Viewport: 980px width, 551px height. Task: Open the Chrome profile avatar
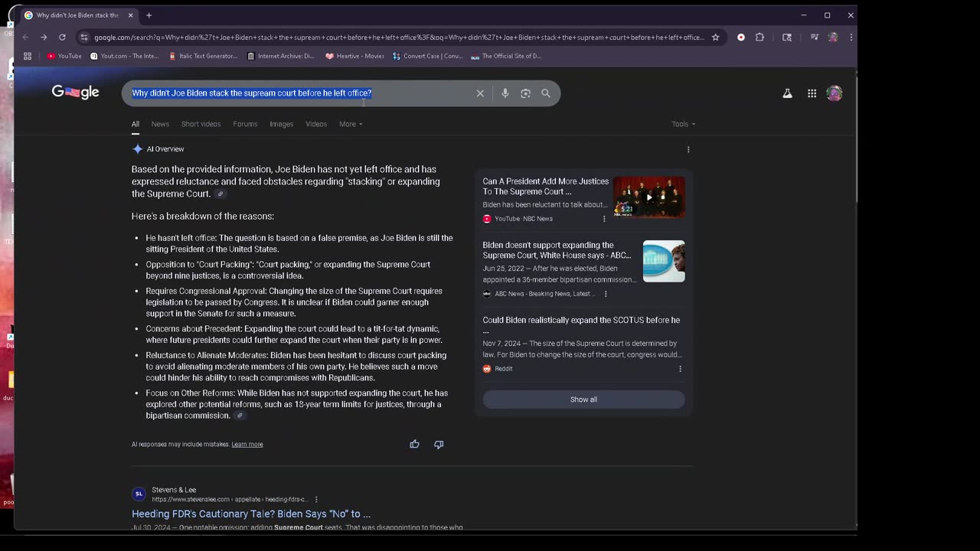tap(833, 37)
